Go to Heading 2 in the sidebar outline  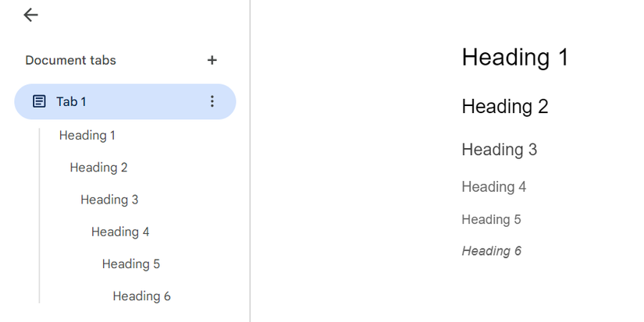coord(98,167)
